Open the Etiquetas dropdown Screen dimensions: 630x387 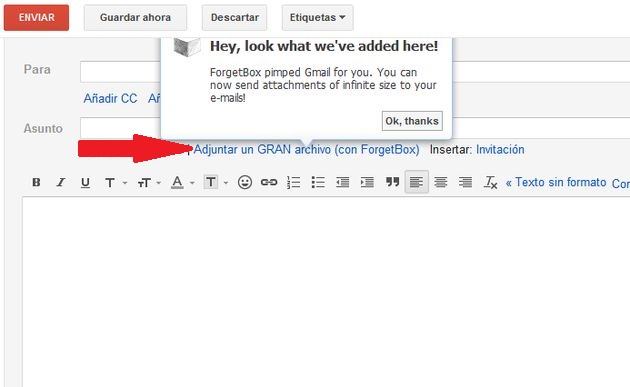(x=317, y=18)
